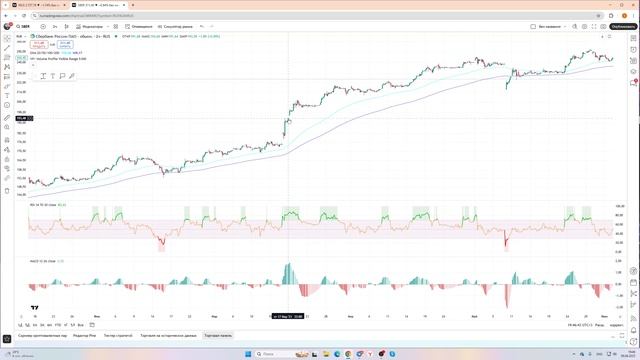Screen dimensions: 640x360
Task: Click the blue buy price button
Action: coord(65,44)
